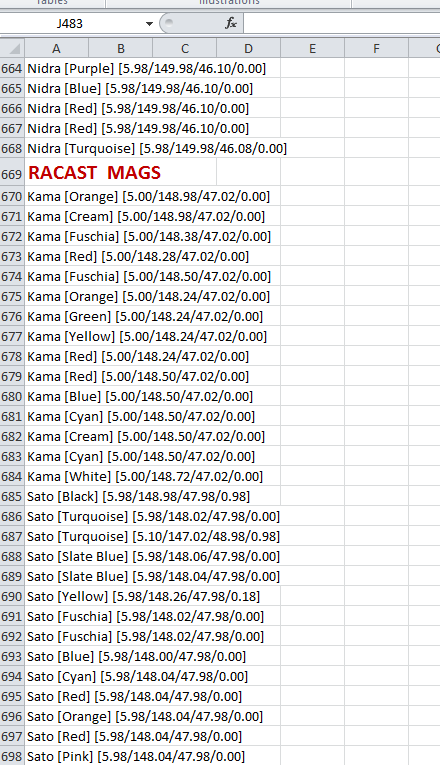
Task: Click Sato [Slate Blue] 148.06 cell
Action: click(154, 557)
